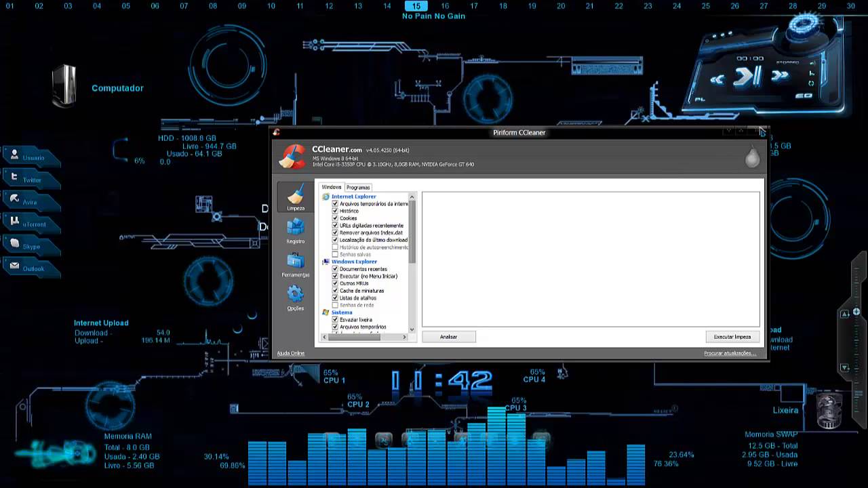The width and height of the screenshot is (868, 488).
Task: Play or pause the media player widget
Action: pyautogui.click(x=747, y=76)
